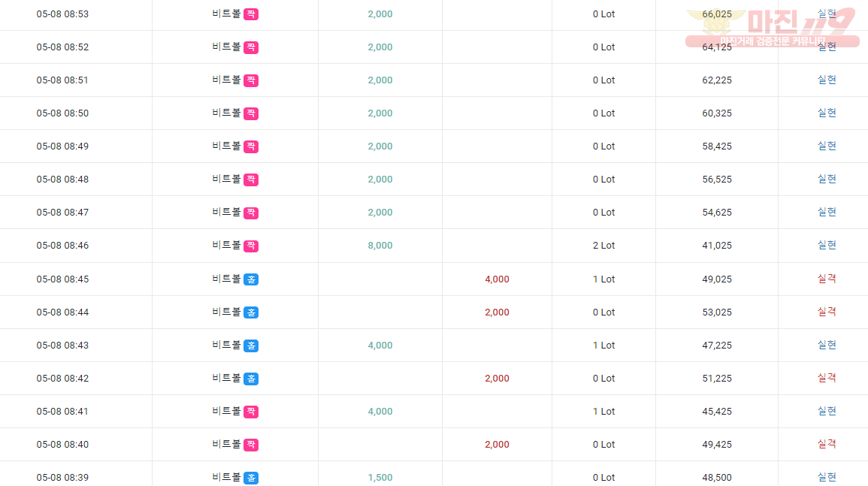Open the red 실격 link in the 08:45 row
Screen dimensions: 868x486
[x=827, y=279]
